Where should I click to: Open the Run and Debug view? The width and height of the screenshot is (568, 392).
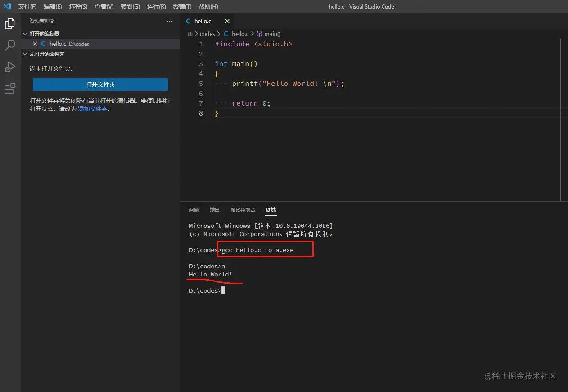point(10,67)
